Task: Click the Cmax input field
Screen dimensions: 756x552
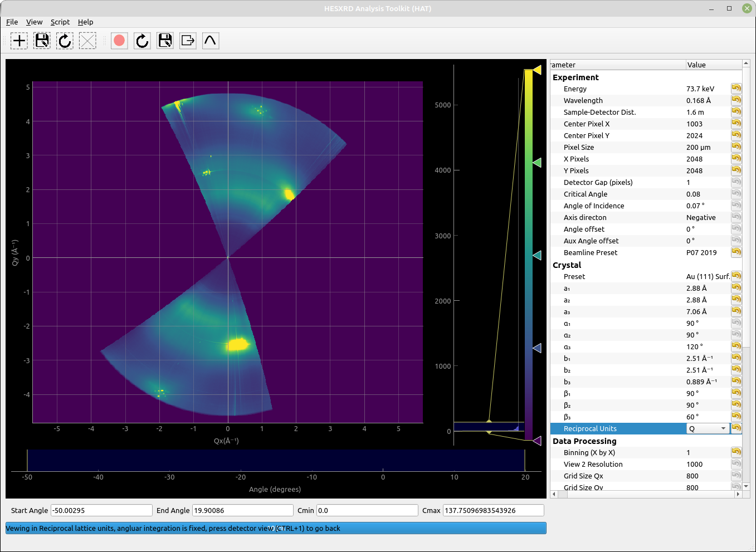Action: point(493,510)
